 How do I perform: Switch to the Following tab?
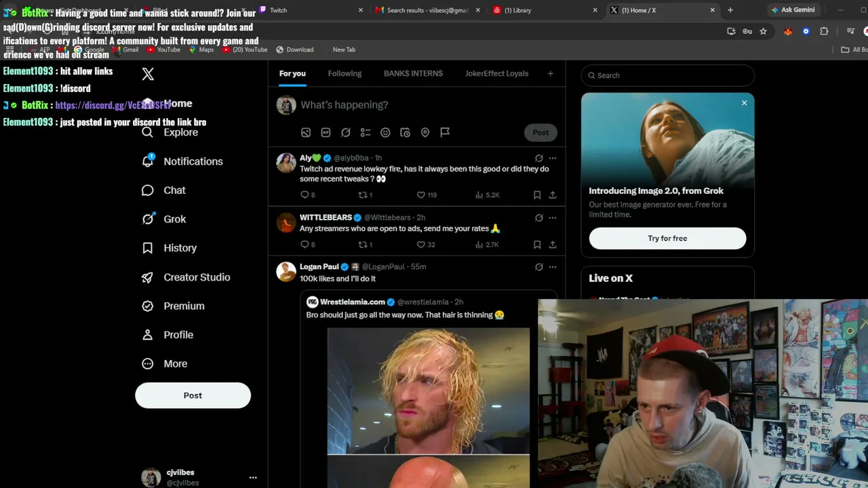coord(344,73)
